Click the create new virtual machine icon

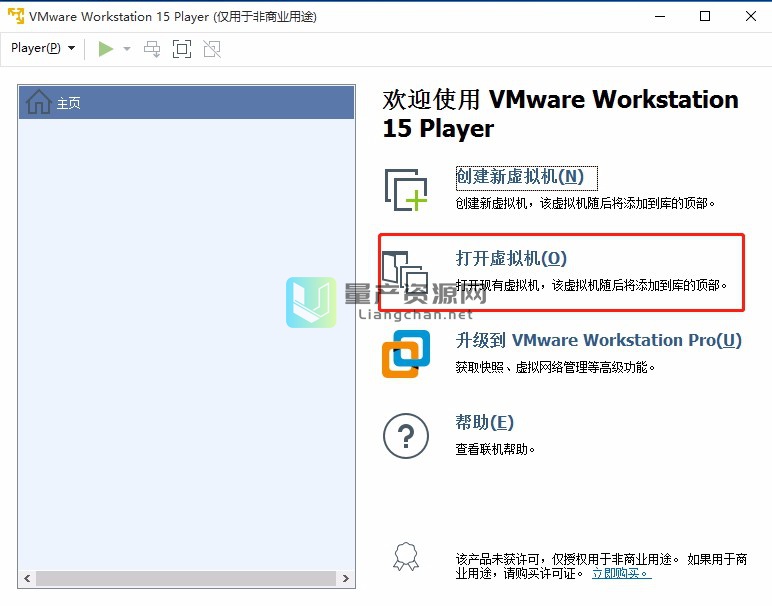[406, 190]
